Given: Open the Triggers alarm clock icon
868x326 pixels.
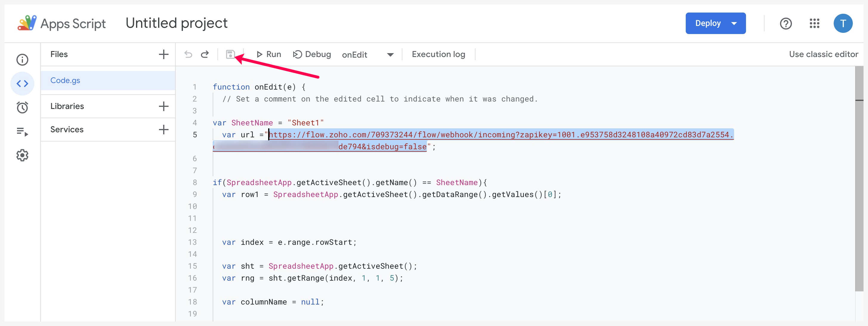Looking at the screenshot, I should coord(22,107).
